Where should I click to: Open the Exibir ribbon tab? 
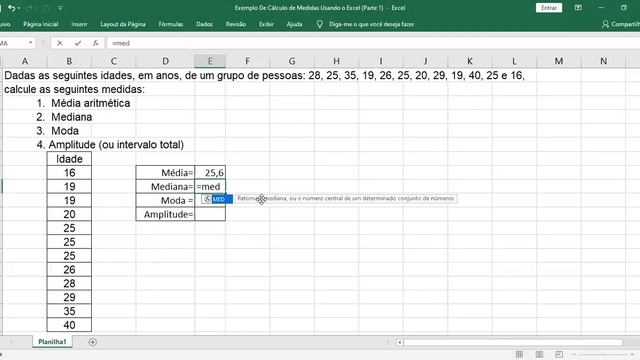(266, 24)
